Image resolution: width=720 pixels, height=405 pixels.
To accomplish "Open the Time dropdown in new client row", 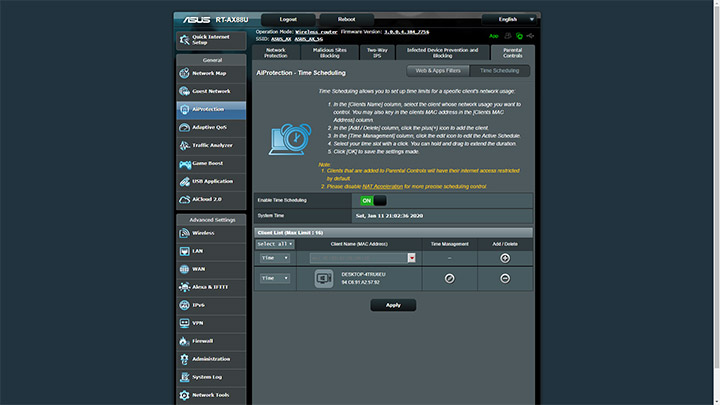I will click(275, 258).
